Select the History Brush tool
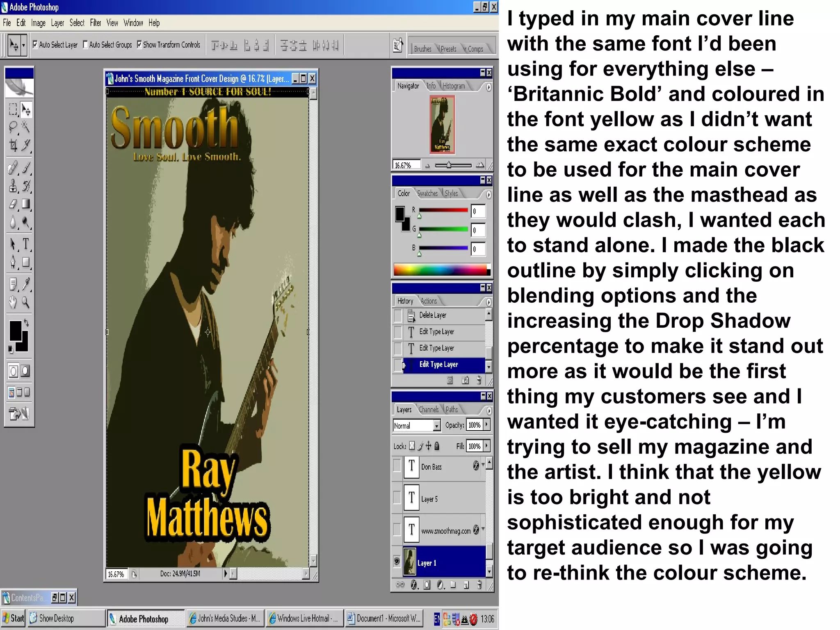This screenshot has height=630, width=840. point(26,186)
